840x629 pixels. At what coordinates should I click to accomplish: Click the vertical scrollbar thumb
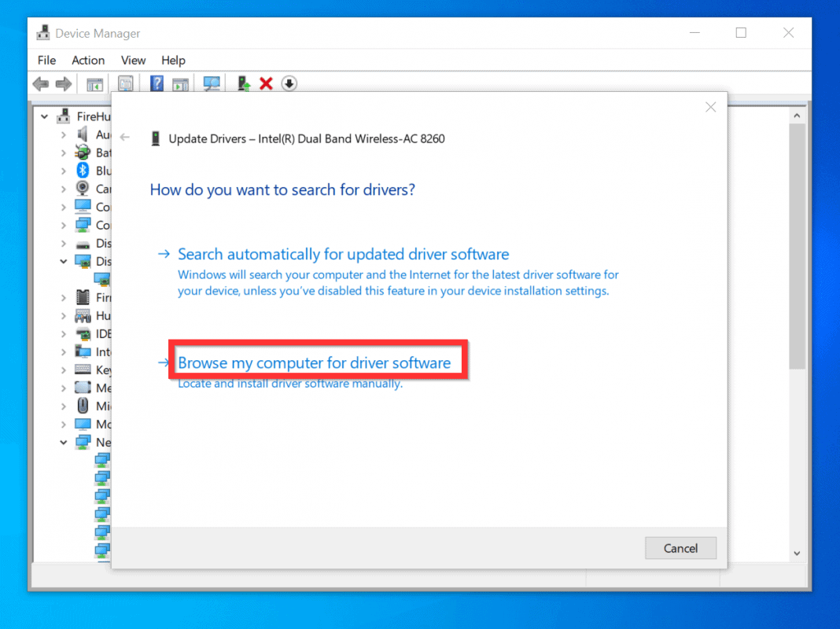click(x=797, y=246)
